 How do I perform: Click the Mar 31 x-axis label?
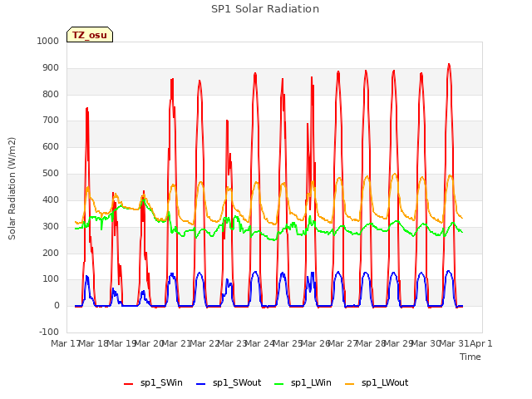pyautogui.click(x=454, y=343)
